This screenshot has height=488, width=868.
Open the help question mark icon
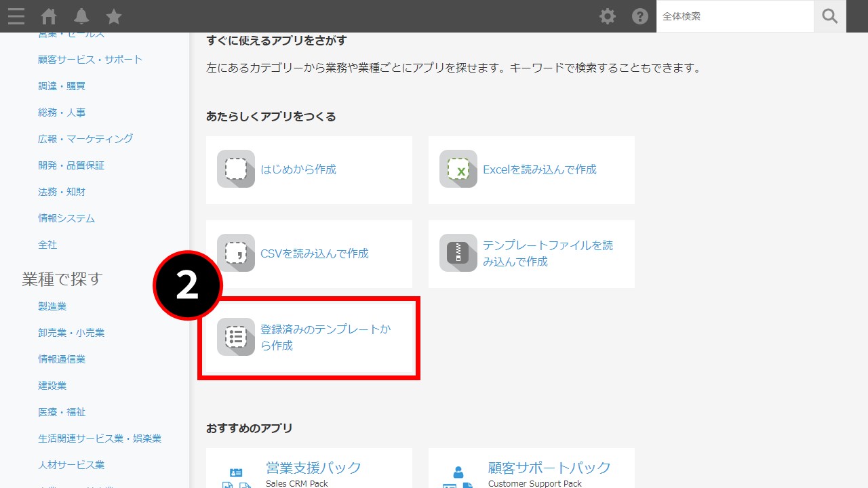pos(640,16)
